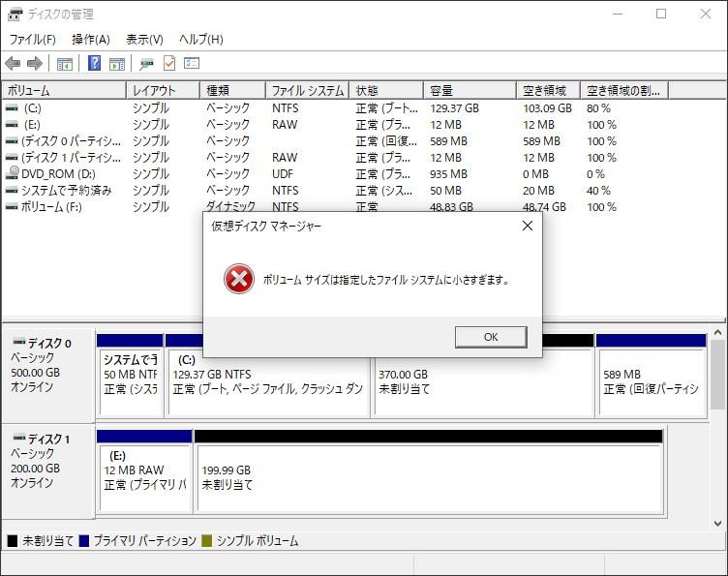Click the blue help question mark icon
This screenshot has height=576, width=728.
(95, 64)
